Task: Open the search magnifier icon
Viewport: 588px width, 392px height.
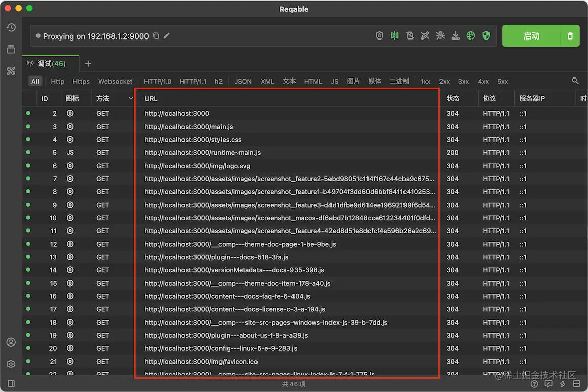Action: (x=575, y=81)
